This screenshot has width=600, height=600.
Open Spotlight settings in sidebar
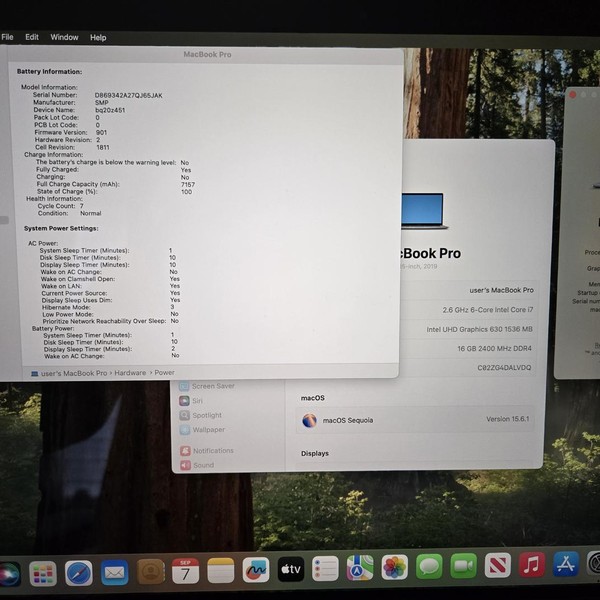tap(201, 415)
